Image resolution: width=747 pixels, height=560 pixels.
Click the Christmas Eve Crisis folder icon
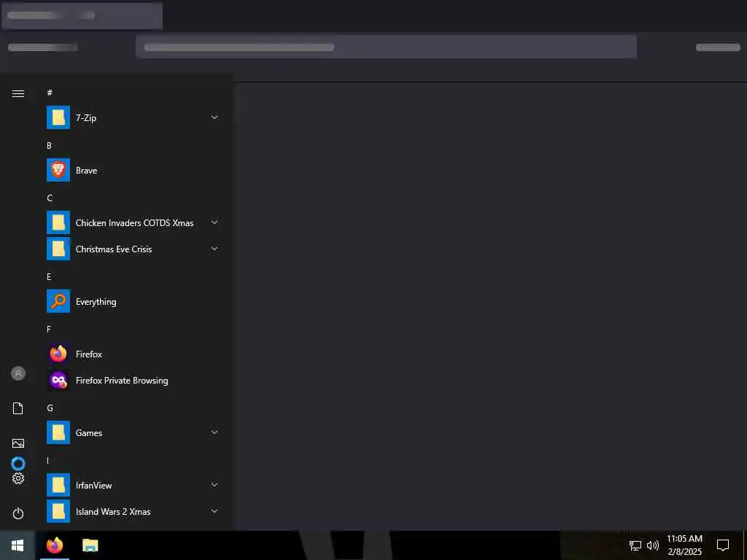58,249
